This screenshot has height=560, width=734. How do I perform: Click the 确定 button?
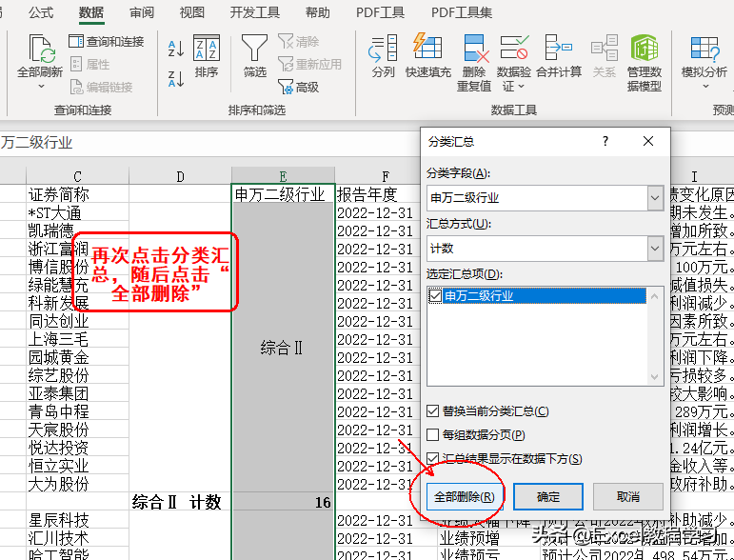click(548, 497)
